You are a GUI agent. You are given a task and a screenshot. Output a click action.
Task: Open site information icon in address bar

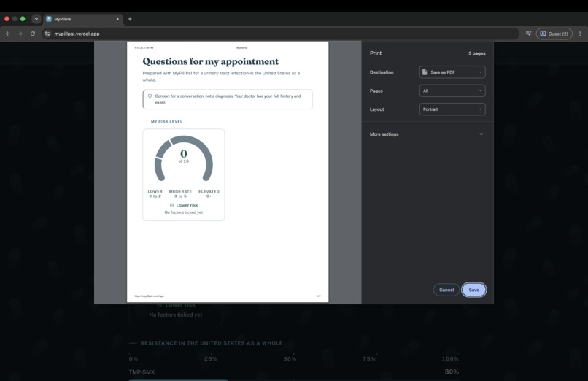tap(47, 34)
